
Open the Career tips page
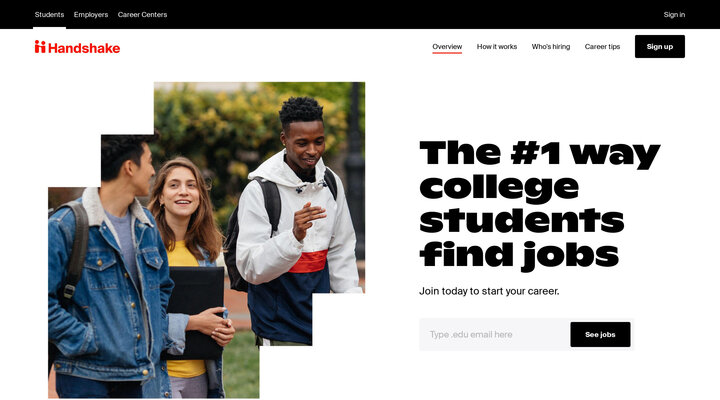pyautogui.click(x=602, y=46)
